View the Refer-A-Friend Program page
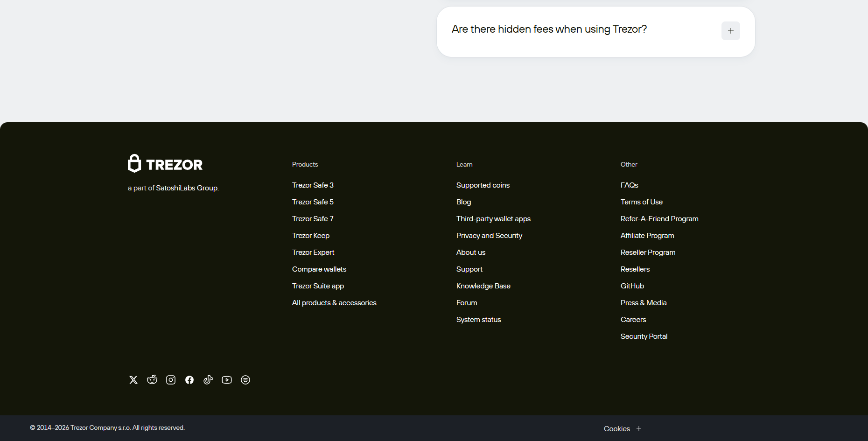 click(x=659, y=219)
